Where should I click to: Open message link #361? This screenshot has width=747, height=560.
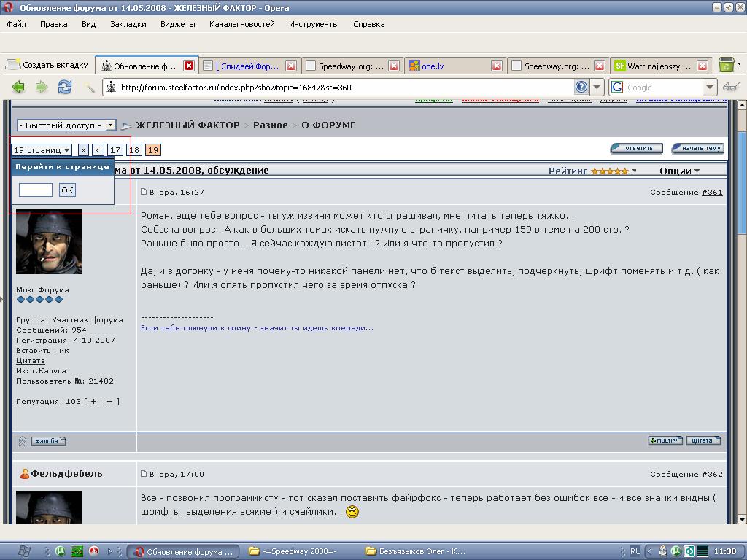point(711,192)
